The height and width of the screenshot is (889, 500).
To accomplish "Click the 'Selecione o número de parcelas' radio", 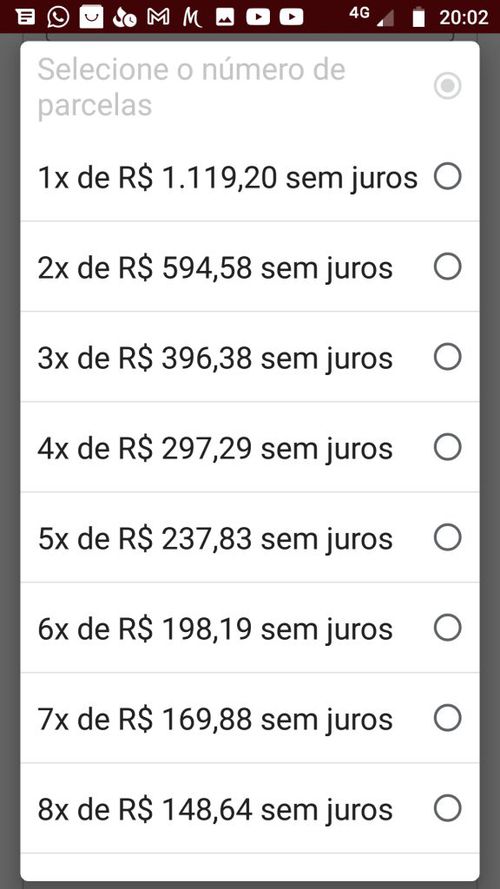I will point(448,86).
